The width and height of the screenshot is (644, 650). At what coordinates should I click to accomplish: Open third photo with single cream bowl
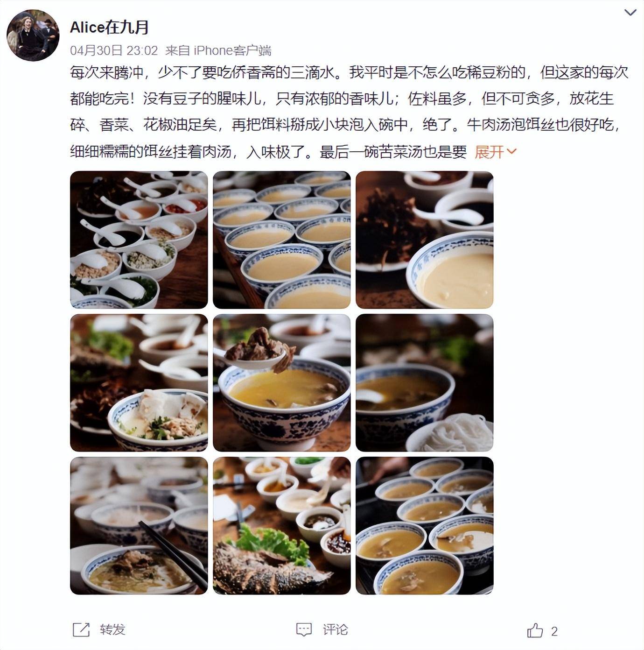425,240
